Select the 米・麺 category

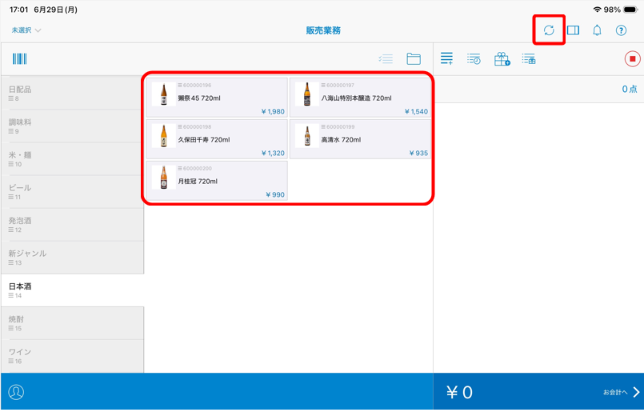(72, 159)
